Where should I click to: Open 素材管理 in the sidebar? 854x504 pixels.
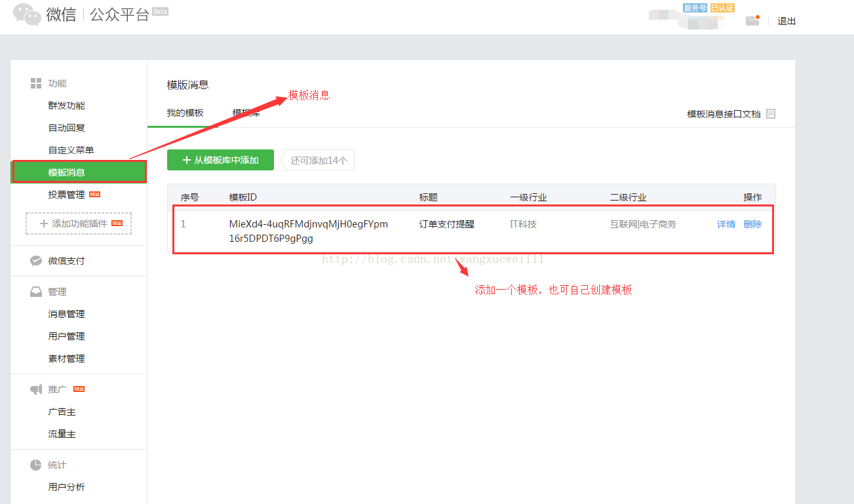pos(66,359)
